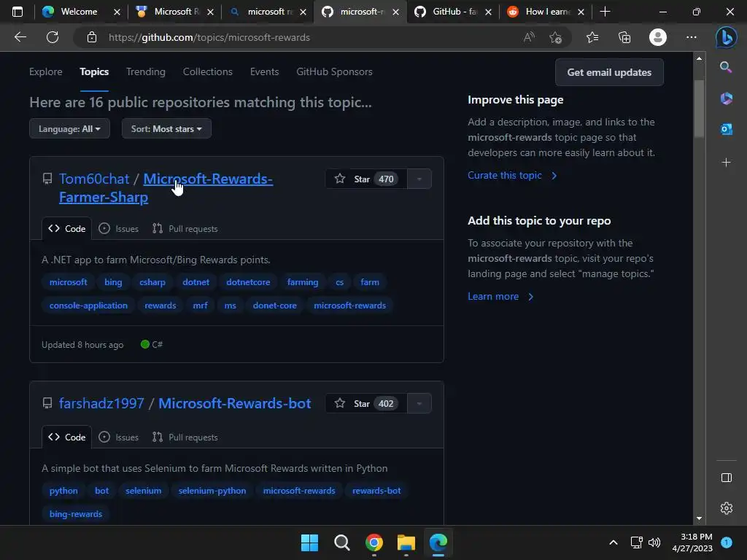Click Get email updates button
This screenshot has height=560, width=747.
click(609, 72)
